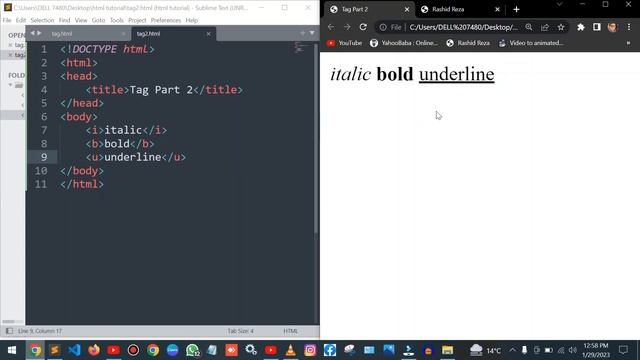Click the new tab plus in Sublime

pyautogui.click(x=302, y=33)
